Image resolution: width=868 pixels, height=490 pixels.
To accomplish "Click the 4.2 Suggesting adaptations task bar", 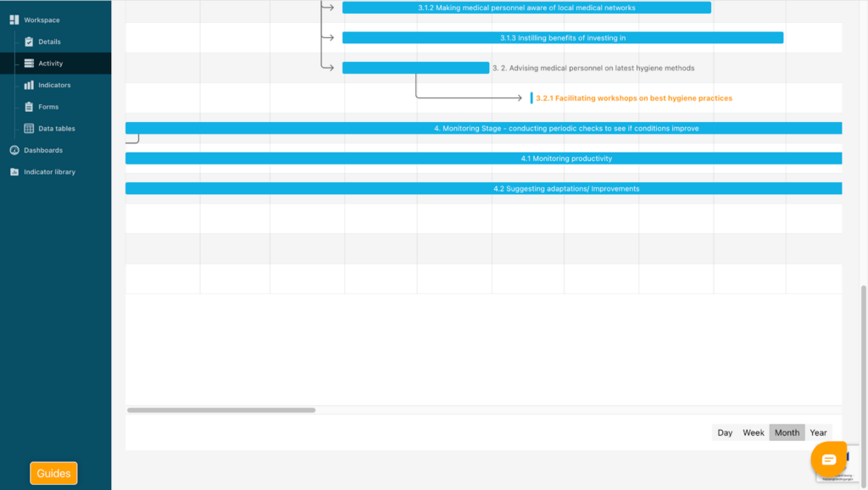I will pos(483,188).
